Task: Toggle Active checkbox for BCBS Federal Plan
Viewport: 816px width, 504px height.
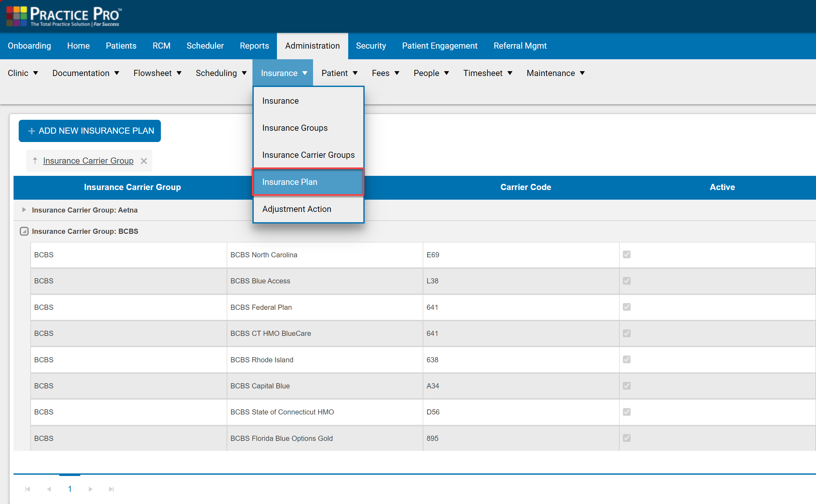Action: (626, 307)
